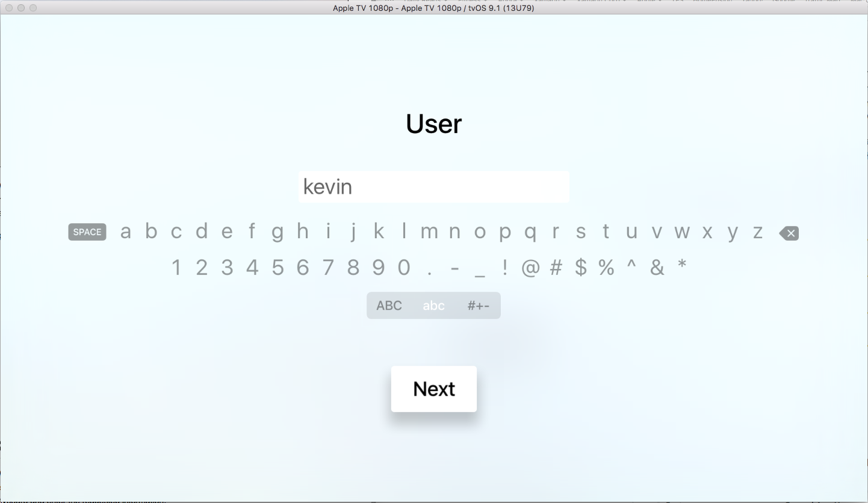Click the Next button
Image resolution: width=868 pixels, height=503 pixels.
(434, 389)
